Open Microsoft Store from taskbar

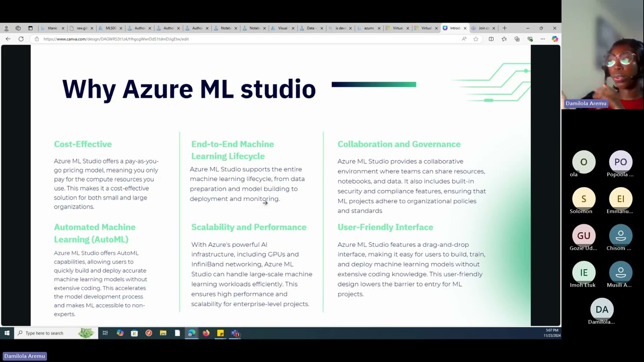pyautogui.click(x=134, y=333)
